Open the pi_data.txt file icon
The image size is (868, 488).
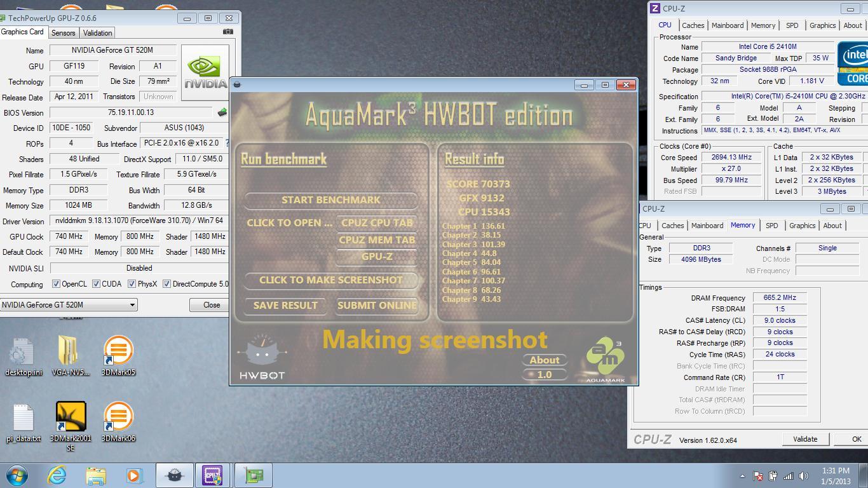24,423
